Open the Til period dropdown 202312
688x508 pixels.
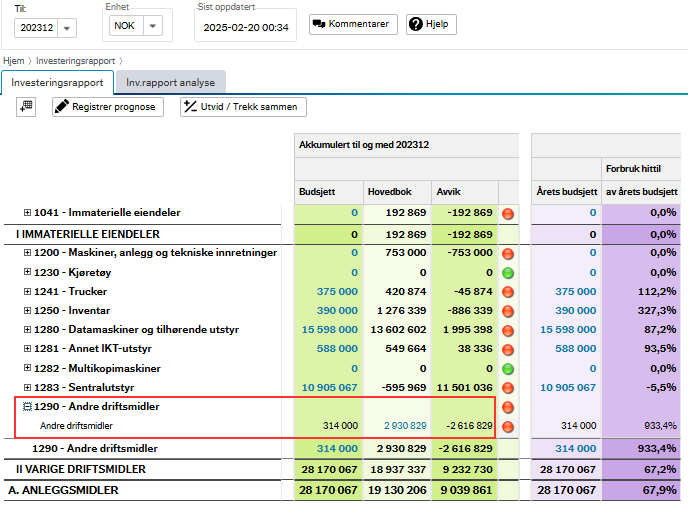[x=67, y=28]
